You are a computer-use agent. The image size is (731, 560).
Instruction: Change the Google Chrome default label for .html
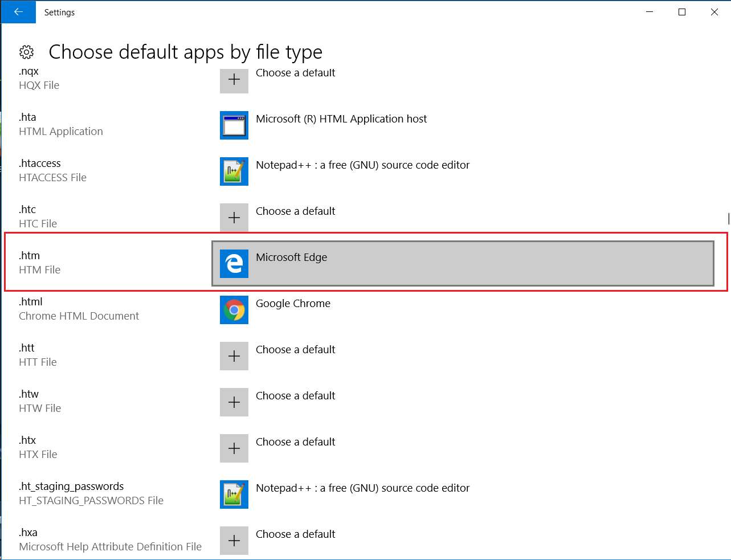(x=293, y=304)
